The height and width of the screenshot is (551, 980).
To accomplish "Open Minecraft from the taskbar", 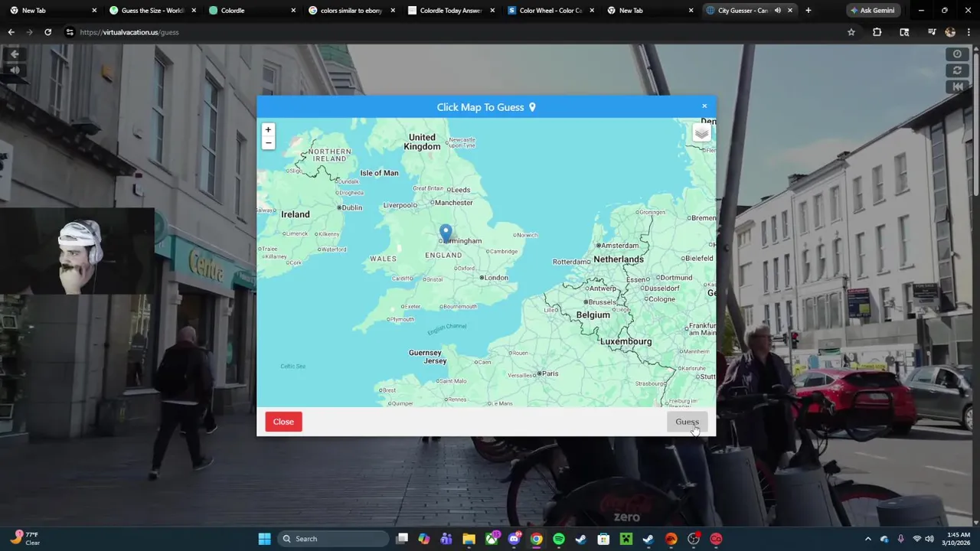I will (626, 539).
